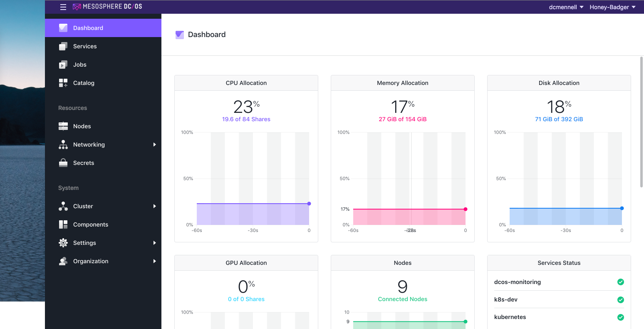Viewport: 644px width, 329px height.
Task: Click the Services sidebar icon
Action: 63,46
